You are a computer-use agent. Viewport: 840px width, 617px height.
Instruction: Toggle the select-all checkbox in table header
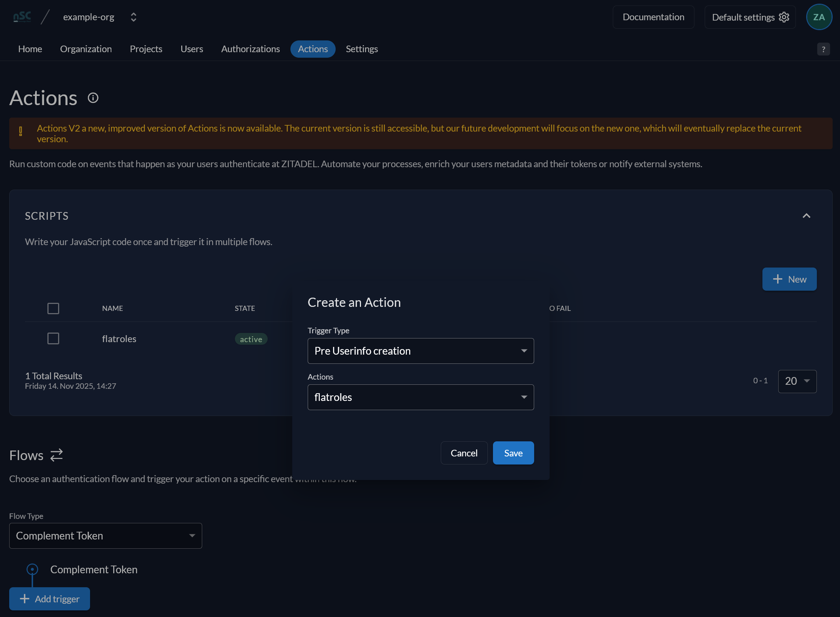(x=53, y=309)
